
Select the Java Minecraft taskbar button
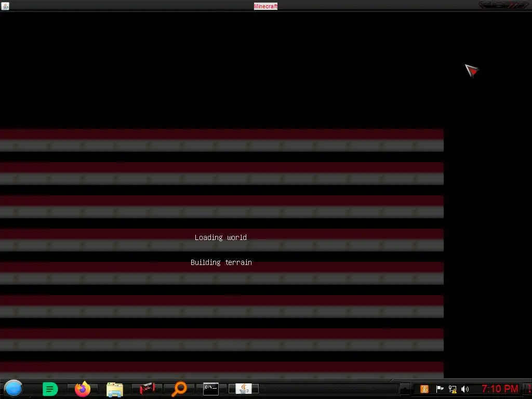(244, 389)
